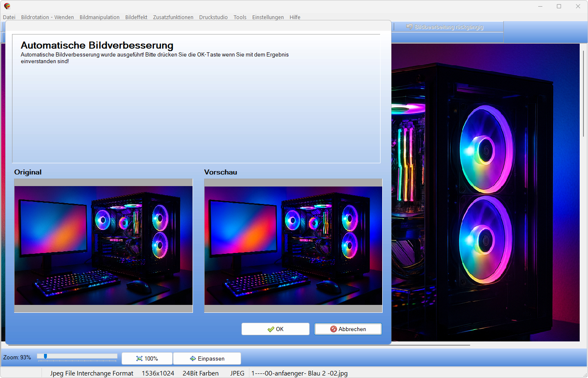Open the Einstellungen menu
The height and width of the screenshot is (378, 588).
(268, 17)
